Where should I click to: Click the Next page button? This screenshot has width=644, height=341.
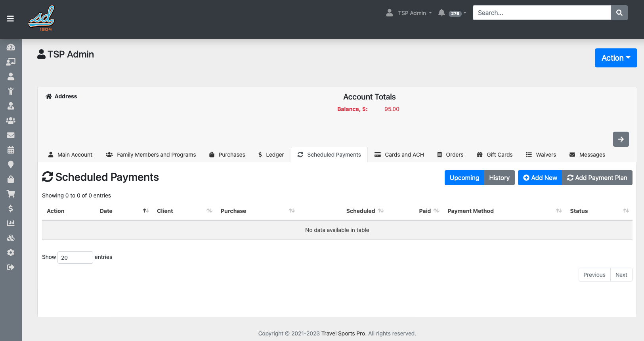(x=621, y=275)
